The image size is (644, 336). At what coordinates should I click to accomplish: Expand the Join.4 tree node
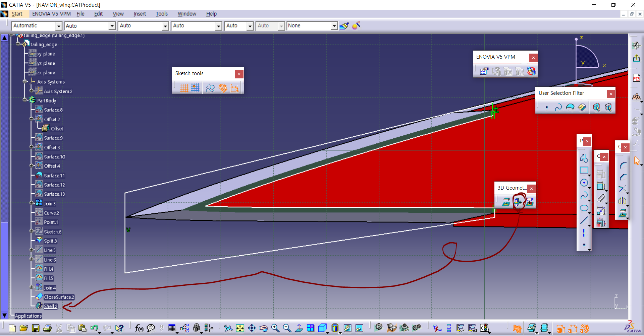[32, 287]
